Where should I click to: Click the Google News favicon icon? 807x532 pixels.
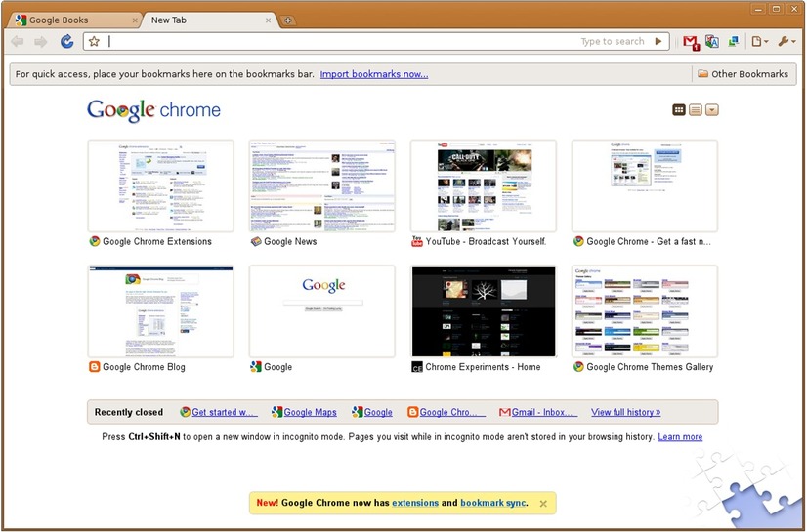(256, 241)
